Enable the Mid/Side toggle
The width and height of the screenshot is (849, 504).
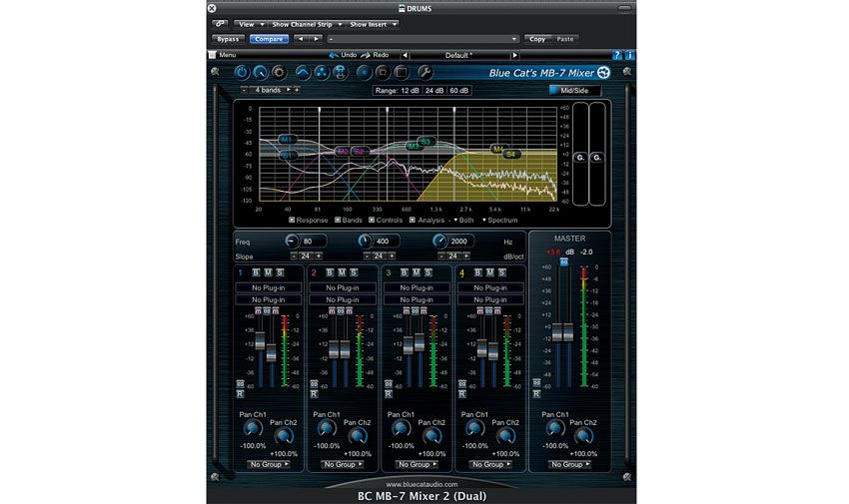(x=574, y=90)
